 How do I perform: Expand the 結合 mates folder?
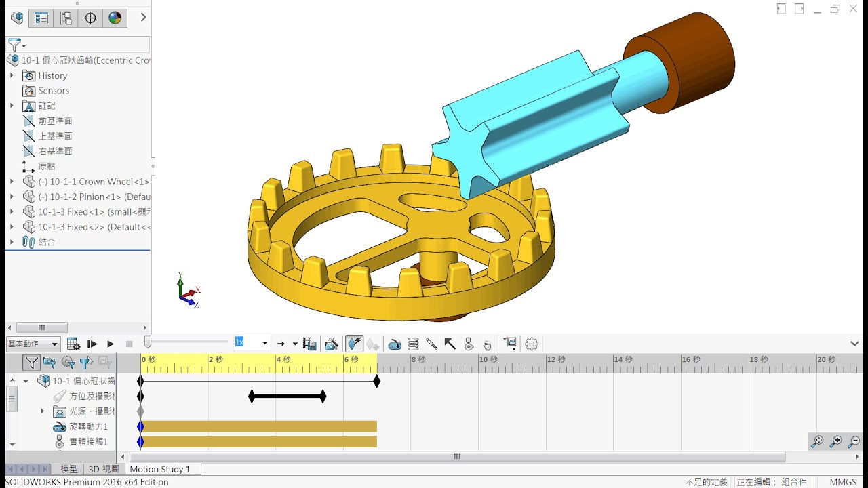(12, 242)
